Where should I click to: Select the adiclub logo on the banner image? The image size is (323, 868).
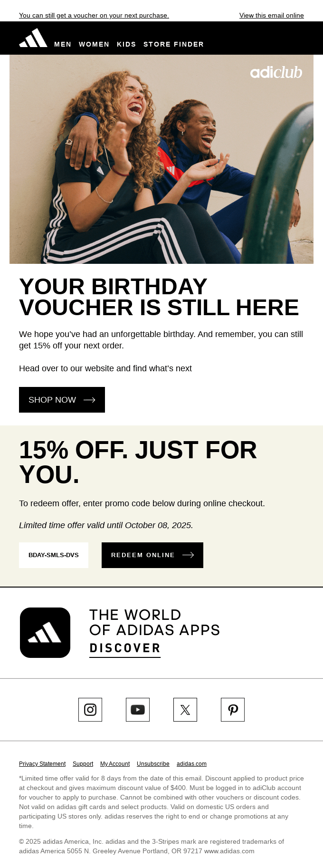(276, 73)
